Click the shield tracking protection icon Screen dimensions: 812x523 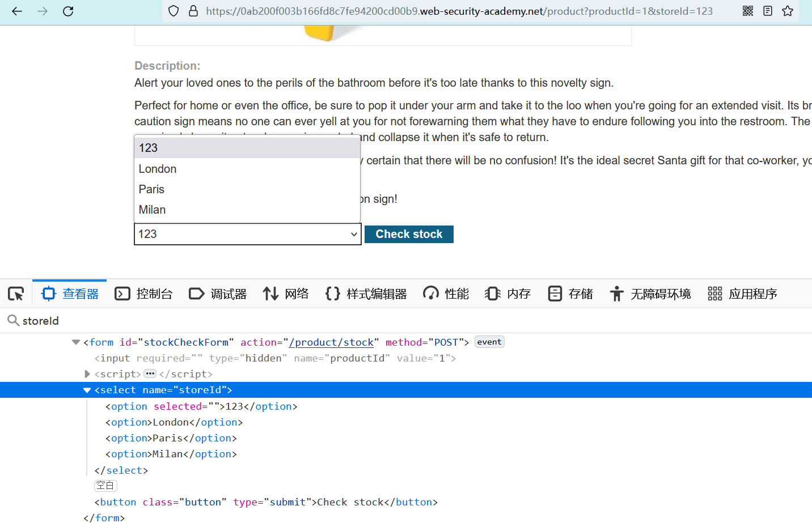coord(174,11)
